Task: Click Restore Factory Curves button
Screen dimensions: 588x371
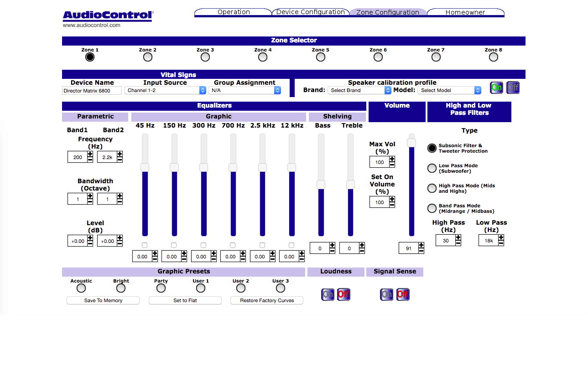Action: pos(267,300)
